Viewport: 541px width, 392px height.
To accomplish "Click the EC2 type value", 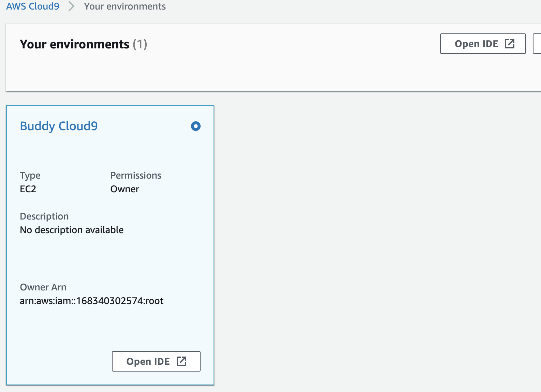I will 28,189.
